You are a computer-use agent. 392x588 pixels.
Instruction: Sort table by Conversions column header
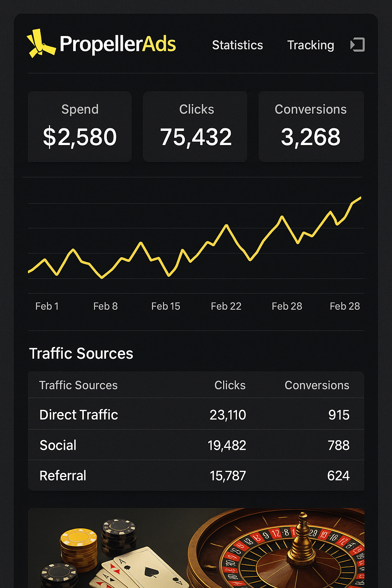pos(317,385)
